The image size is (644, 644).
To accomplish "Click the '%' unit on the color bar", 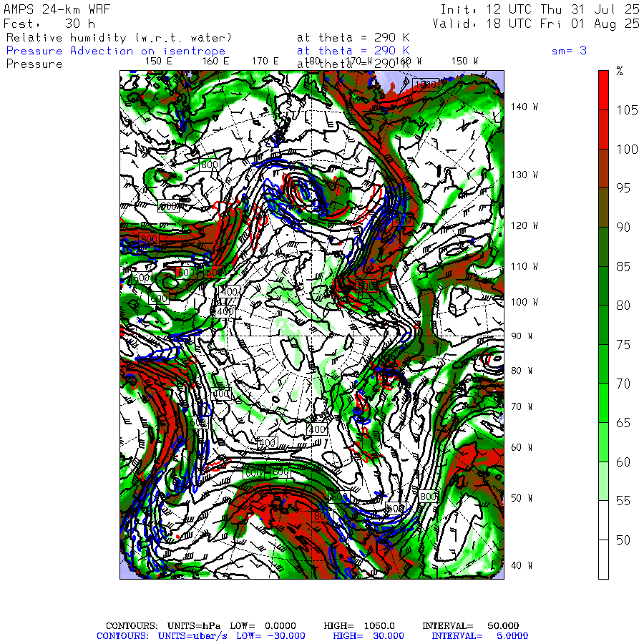I will coord(620,71).
